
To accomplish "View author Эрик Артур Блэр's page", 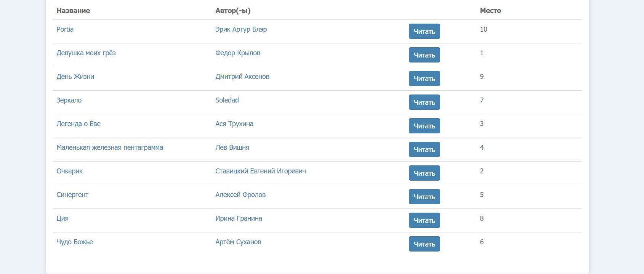I will [x=241, y=29].
